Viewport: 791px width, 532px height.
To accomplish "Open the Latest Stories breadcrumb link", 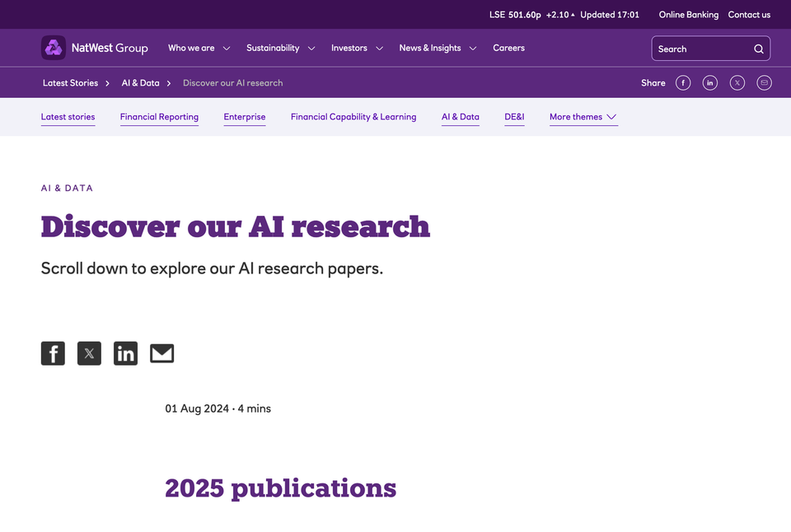I will click(x=70, y=82).
